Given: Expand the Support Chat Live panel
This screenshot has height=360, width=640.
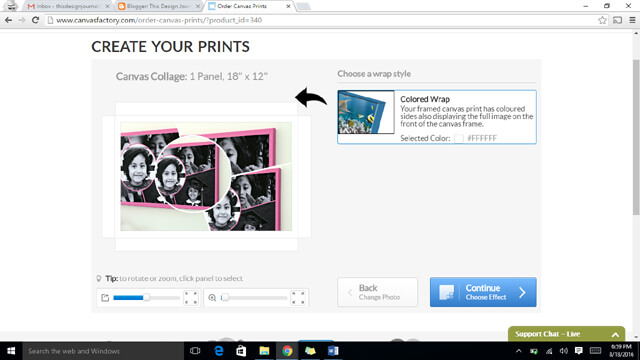Looking at the screenshot, I should tap(567, 334).
